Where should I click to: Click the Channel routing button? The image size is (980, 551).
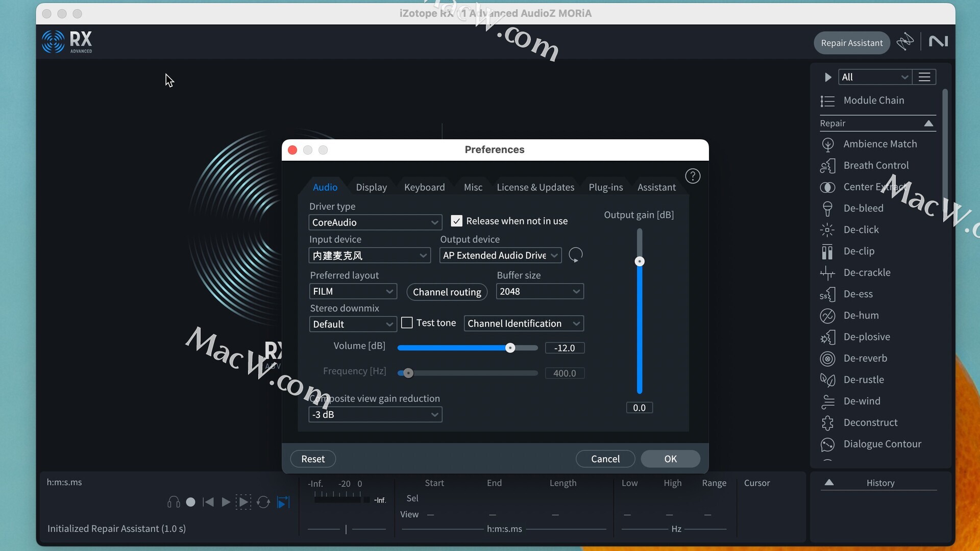447,292
